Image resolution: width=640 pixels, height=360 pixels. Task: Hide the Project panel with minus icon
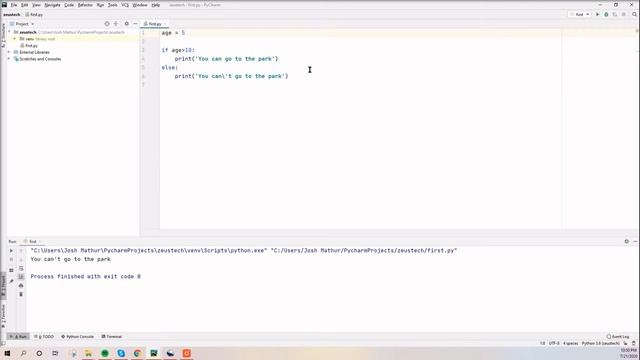point(135,24)
